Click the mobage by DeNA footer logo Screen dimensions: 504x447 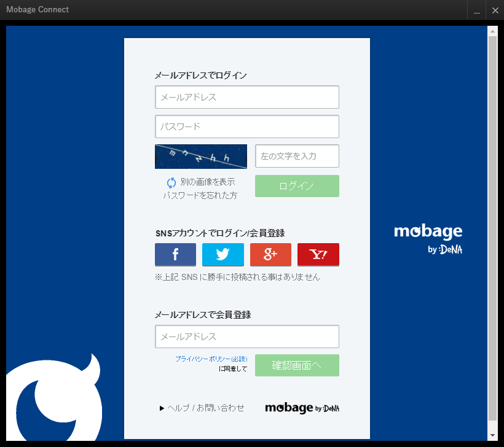click(302, 408)
